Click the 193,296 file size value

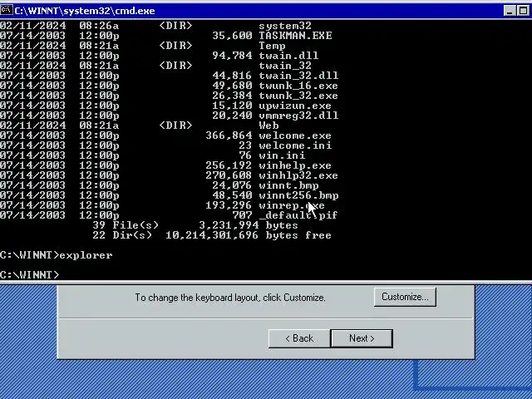pos(229,205)
